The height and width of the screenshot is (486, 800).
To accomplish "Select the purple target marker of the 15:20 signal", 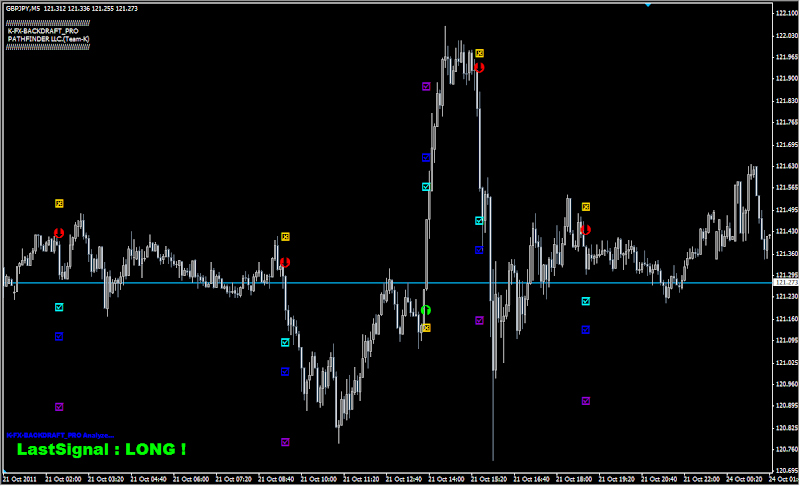I will pos(479,320).
